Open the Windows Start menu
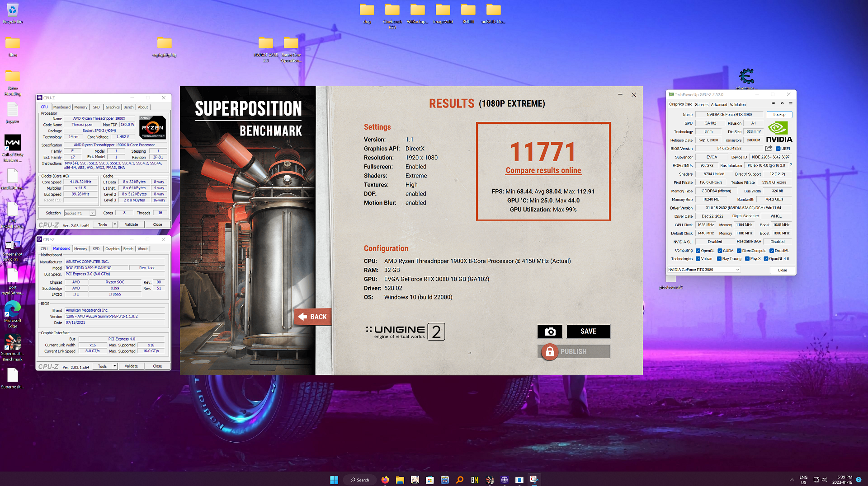868x486 pixels. coord(334,480)
